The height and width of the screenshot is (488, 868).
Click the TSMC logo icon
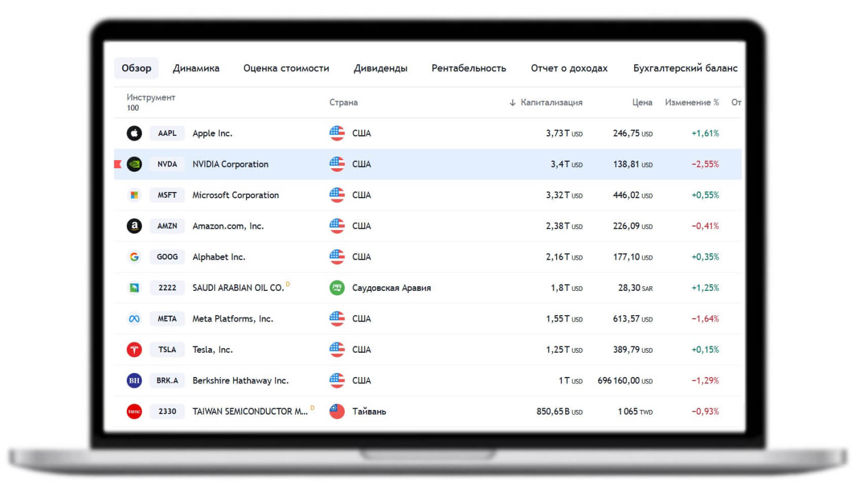(134, 412)
